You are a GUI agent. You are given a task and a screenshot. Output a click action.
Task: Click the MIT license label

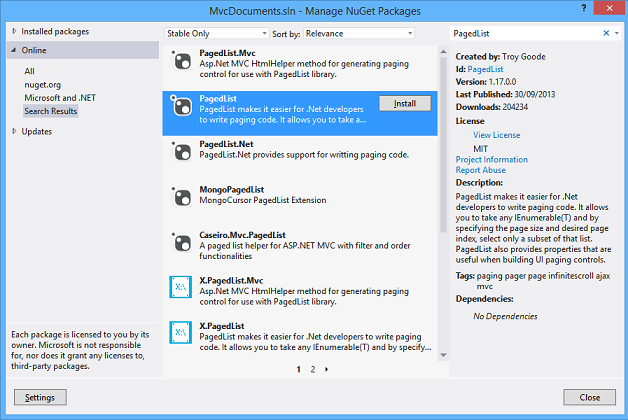coord(480,149)
